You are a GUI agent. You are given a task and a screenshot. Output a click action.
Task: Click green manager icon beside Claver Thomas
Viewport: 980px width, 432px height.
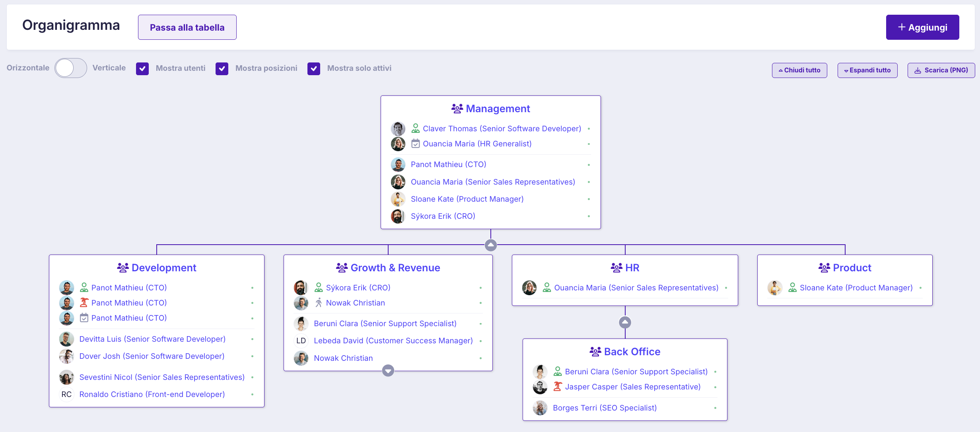(415, 128)
